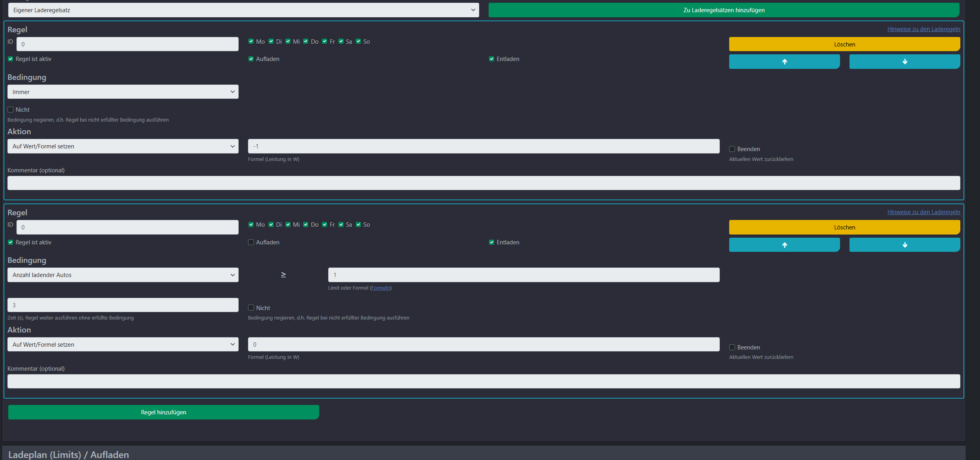
Task: Move first rule up with arrow button
Action: click(784, 62)
